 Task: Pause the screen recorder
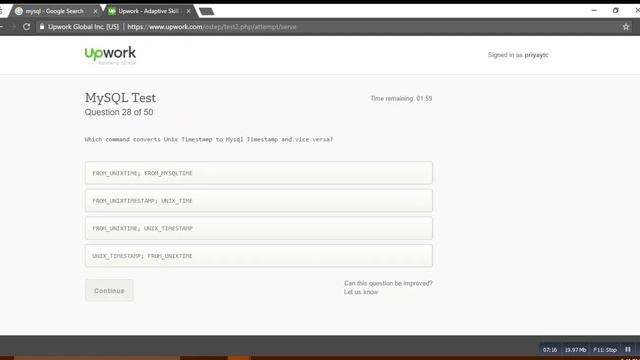pos(628,349)
